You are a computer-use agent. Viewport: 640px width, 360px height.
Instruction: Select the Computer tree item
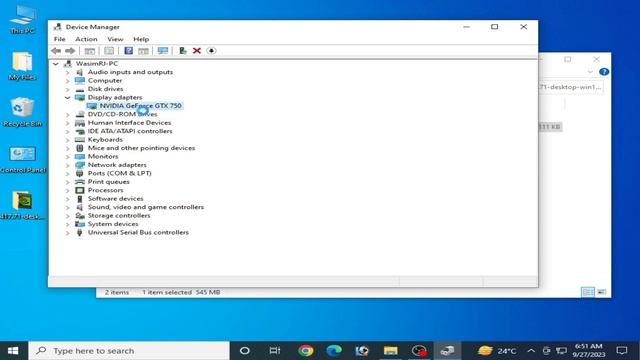[105, 80]
